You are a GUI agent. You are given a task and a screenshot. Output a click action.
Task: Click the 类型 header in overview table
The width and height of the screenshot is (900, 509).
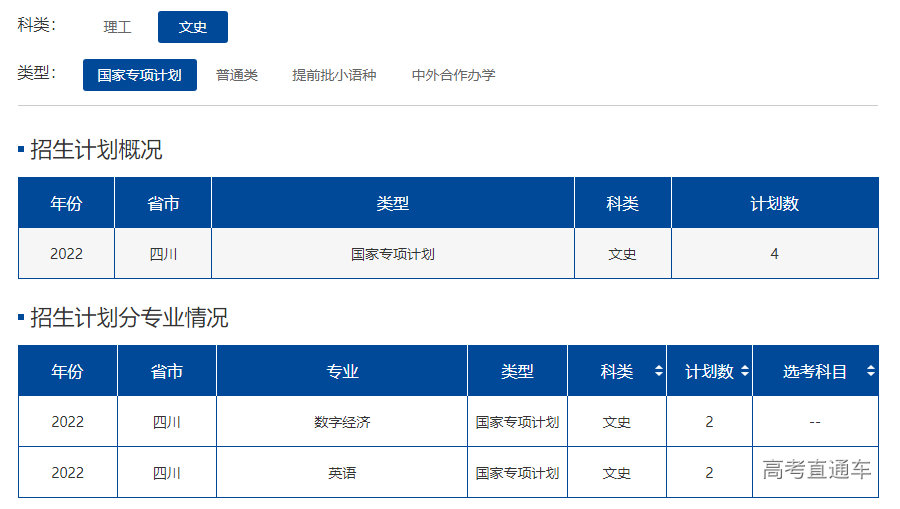pyautogui.click(x=392, y=203)
